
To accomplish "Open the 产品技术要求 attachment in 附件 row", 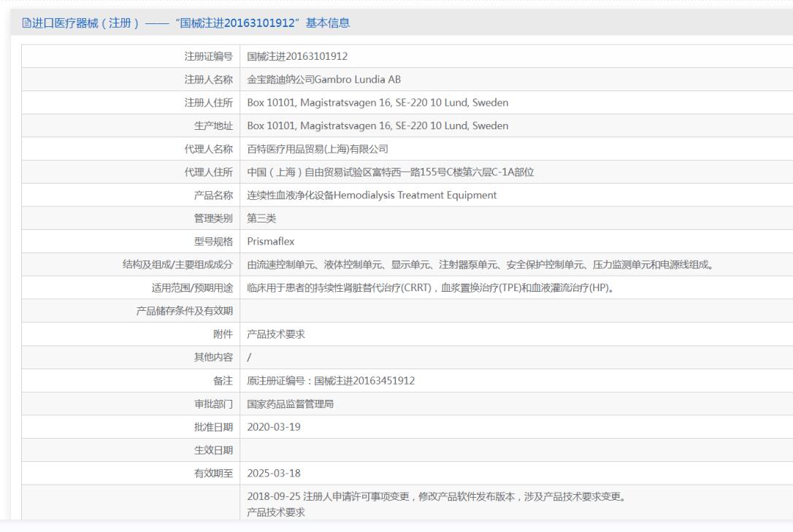I will point(275,334).
